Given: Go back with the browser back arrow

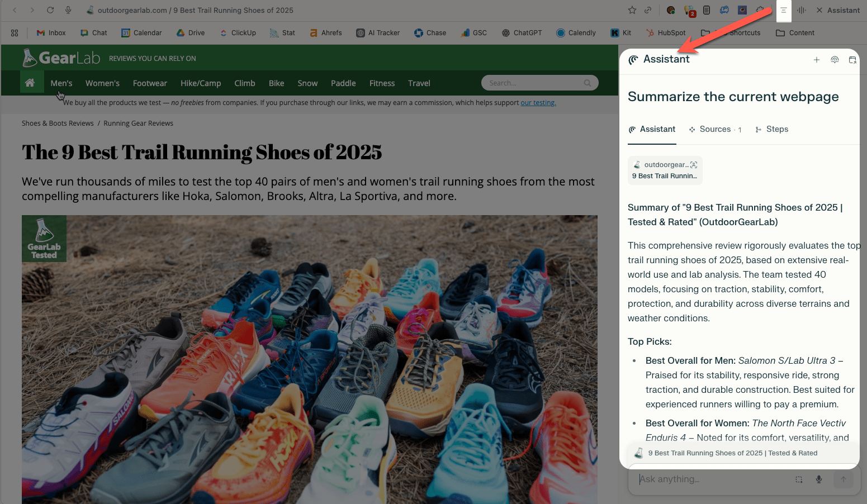Looking at the screenshot, I should [15, 10].
